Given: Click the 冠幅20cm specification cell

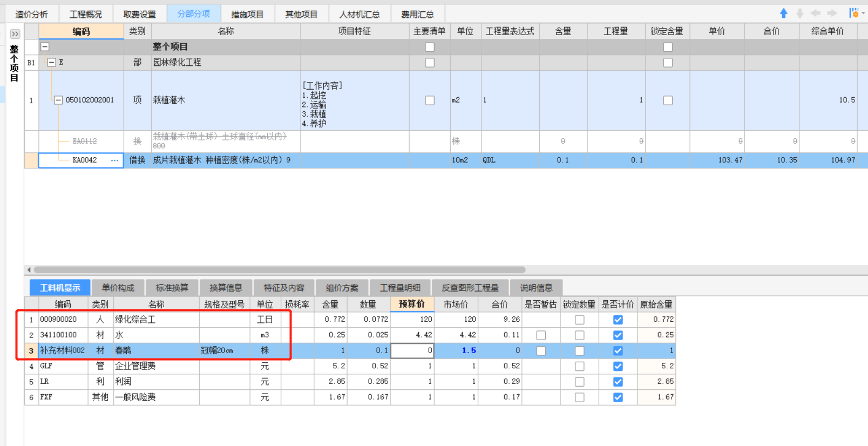Looking at the screenshot, I should pos(225,350).
